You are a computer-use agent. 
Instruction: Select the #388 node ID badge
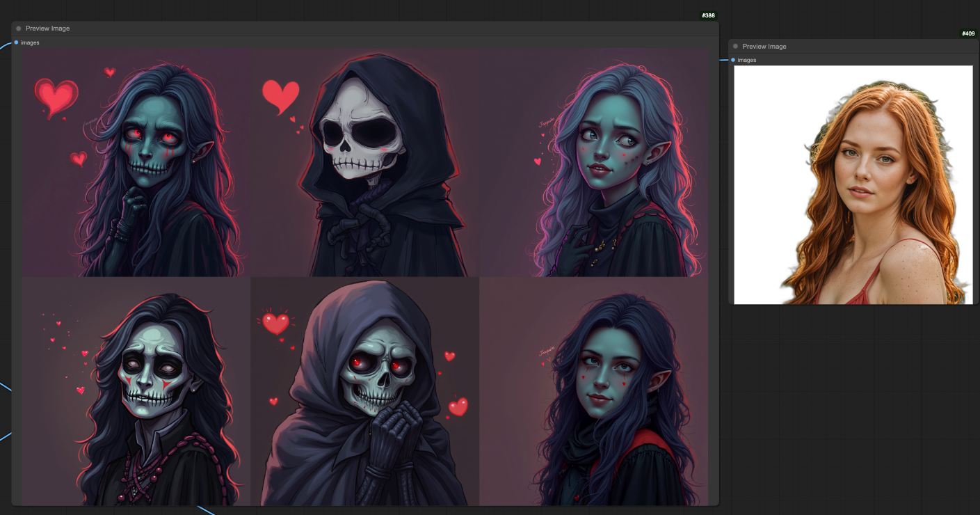tap(708, 15)
